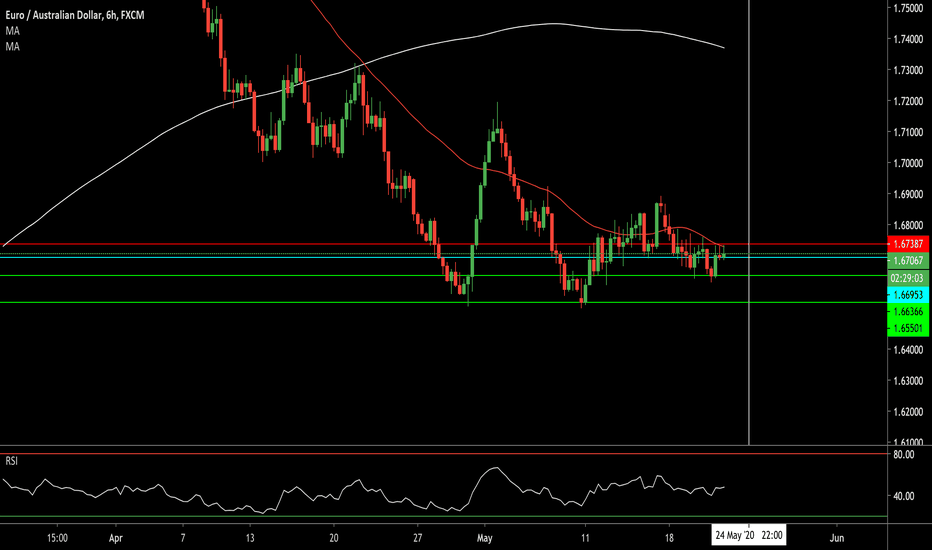Image resolution: width=932 pixels, height=550 pixels.
Task: Click the cyan 1.66953 price tag
Action: (908, 295)
